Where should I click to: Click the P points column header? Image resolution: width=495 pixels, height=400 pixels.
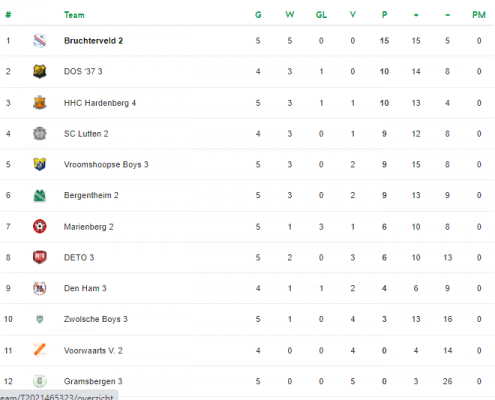(x=384, y=15)
